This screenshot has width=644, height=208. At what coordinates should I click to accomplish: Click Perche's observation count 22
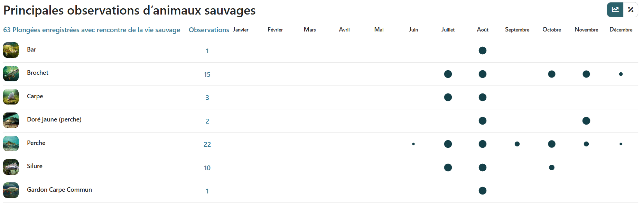(207, 144)
